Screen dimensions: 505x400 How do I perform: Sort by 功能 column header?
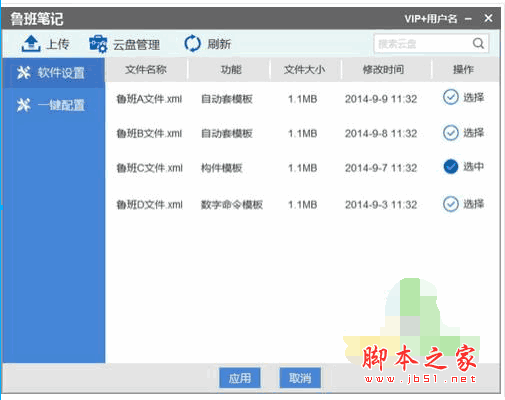(231, 69)
